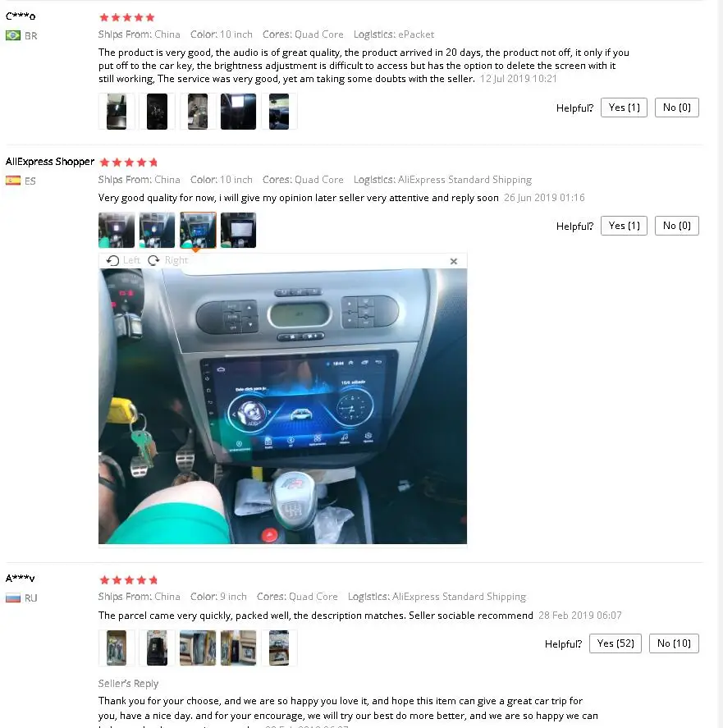
Task: Rotate the review photo left
Action: 123,260
